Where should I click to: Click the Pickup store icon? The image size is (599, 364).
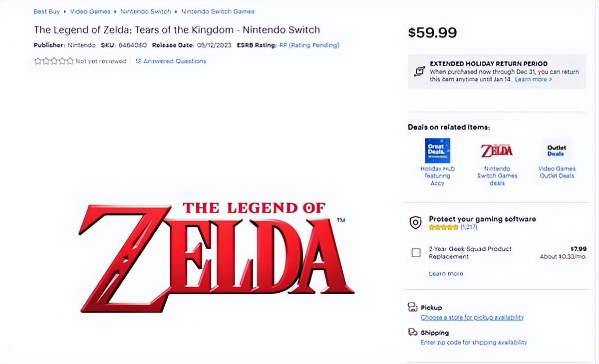[x=412, y=307]
